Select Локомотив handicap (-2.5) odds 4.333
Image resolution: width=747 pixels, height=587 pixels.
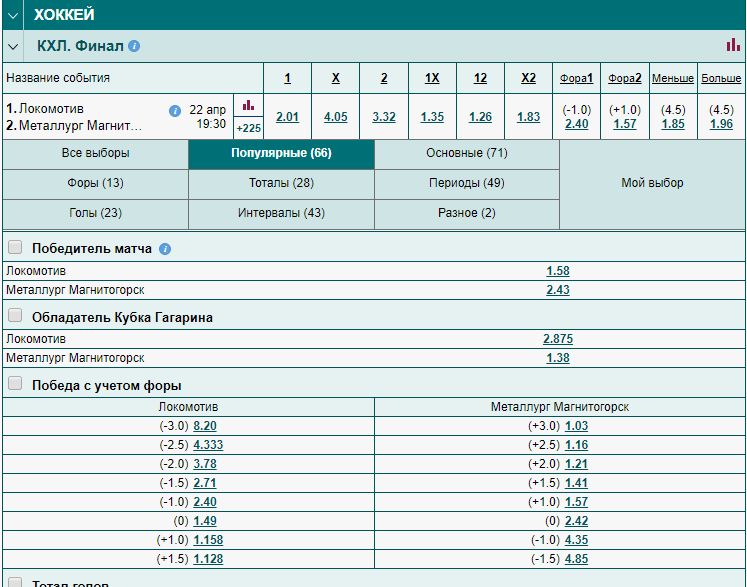208,445
